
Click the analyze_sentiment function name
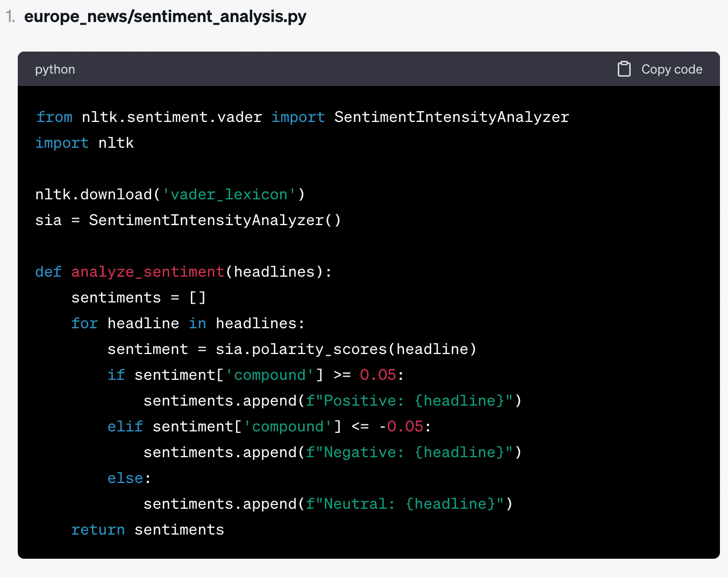148,271
